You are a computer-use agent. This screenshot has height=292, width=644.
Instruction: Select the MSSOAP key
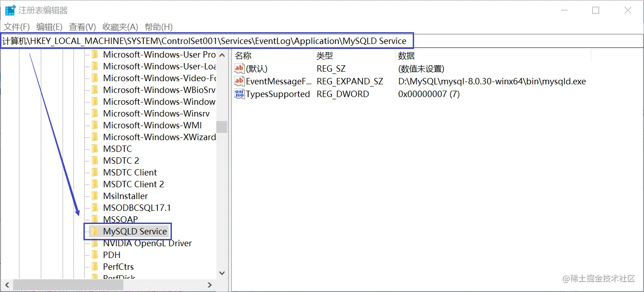point(120,219)
